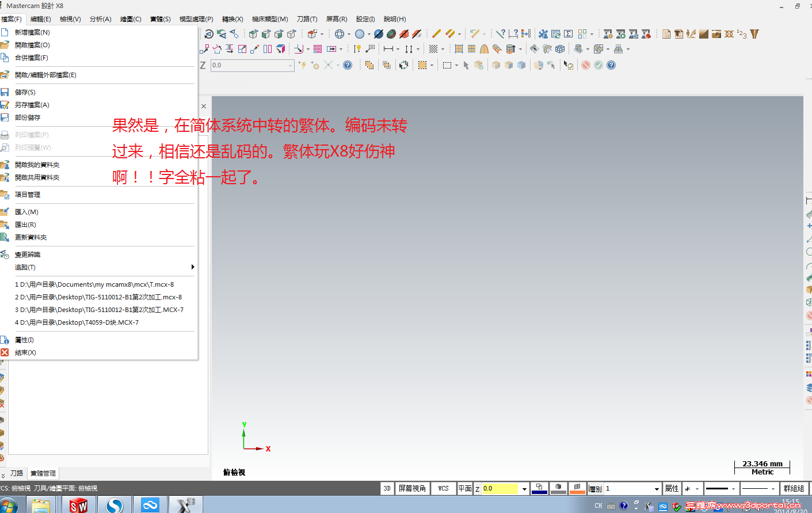Screen dimensions: 812x513
Task: Click the blue help icon next to the Z field
Action: tap(348, 65)
